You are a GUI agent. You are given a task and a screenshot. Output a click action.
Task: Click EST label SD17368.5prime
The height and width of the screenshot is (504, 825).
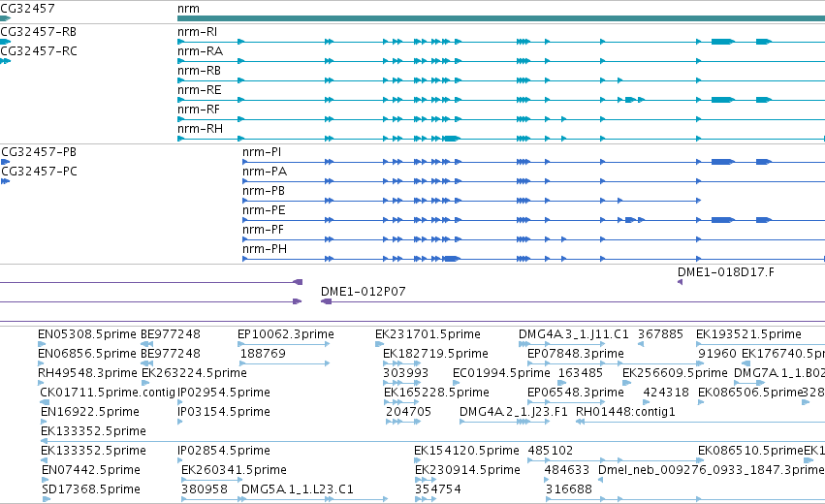point(91,489)
